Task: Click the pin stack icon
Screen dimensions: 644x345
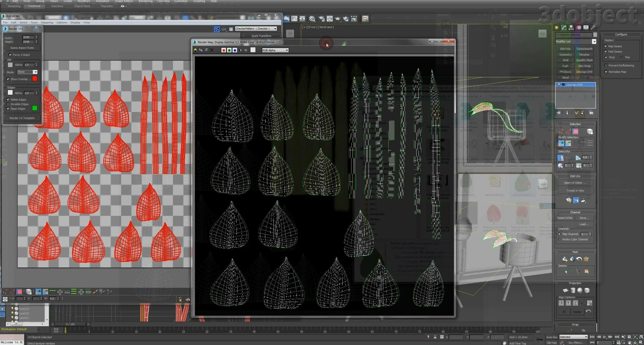Action: click(559, 113)
